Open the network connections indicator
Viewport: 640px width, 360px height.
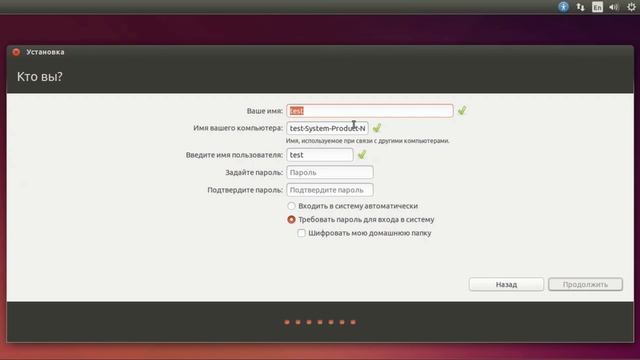coord(580,7)
